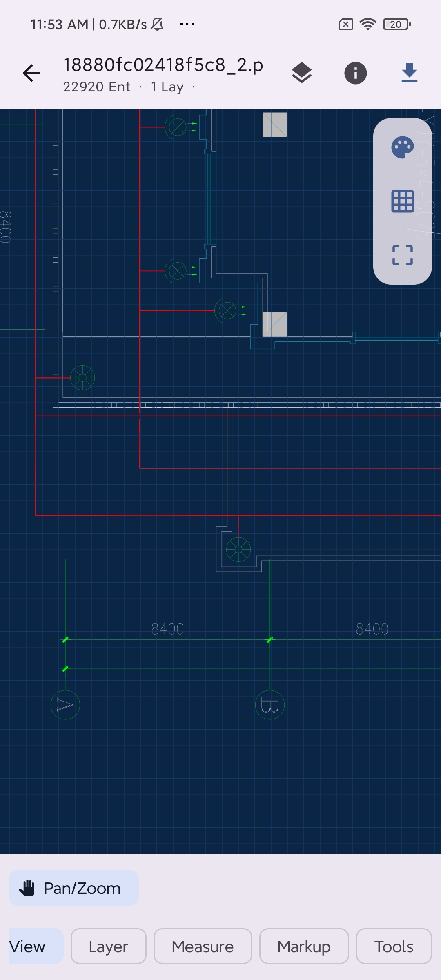
Task: Tap the Wi-Fi status icon
Action: 368,24
